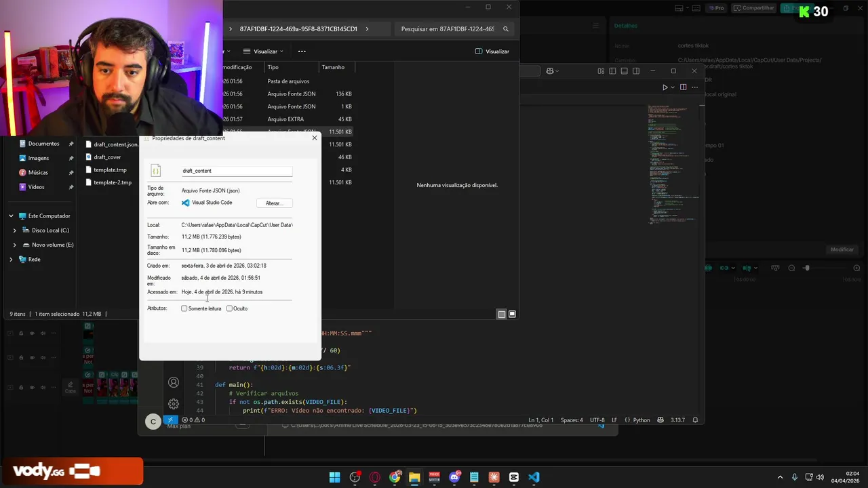The width and height of the screenshot is (868, 488).
Task: Switch Explorer to large icons view
Action: point(512,314)
